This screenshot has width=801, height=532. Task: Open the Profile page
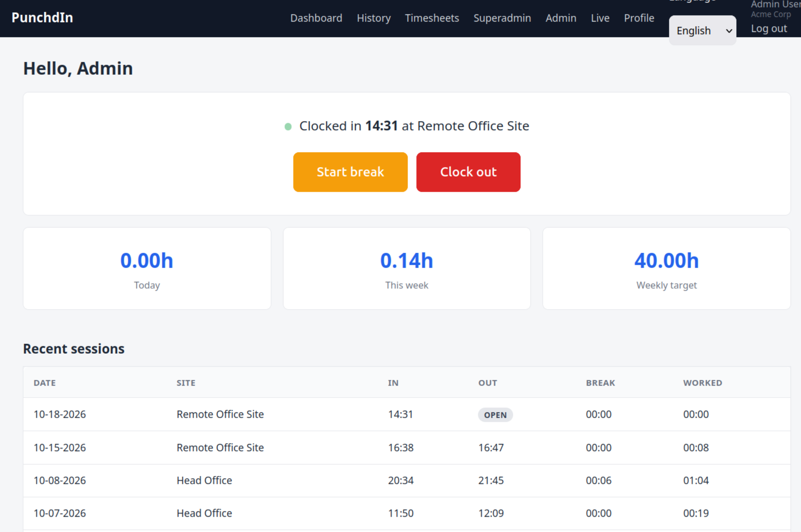(639, 18)
